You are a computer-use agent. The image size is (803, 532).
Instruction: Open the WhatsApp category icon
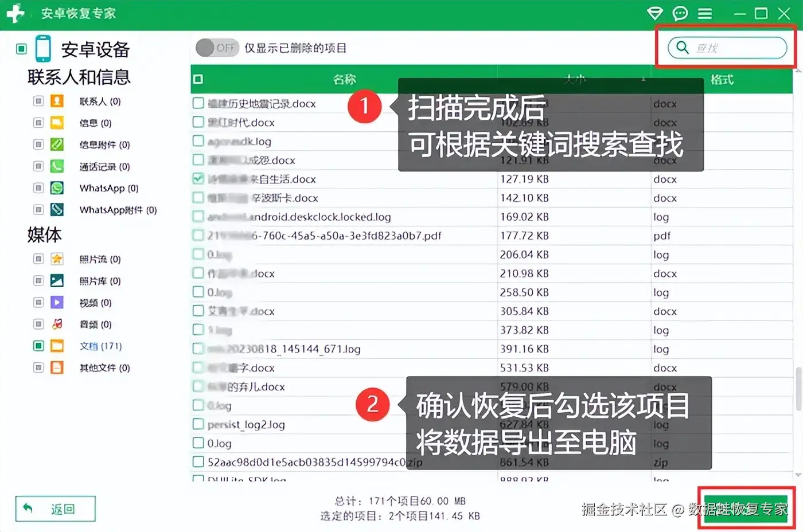(57, 188)
